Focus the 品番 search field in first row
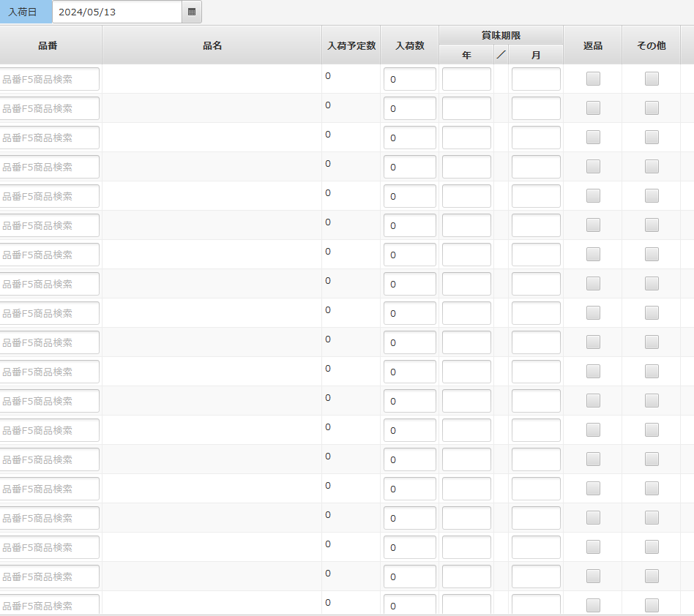 coord(49,79)
